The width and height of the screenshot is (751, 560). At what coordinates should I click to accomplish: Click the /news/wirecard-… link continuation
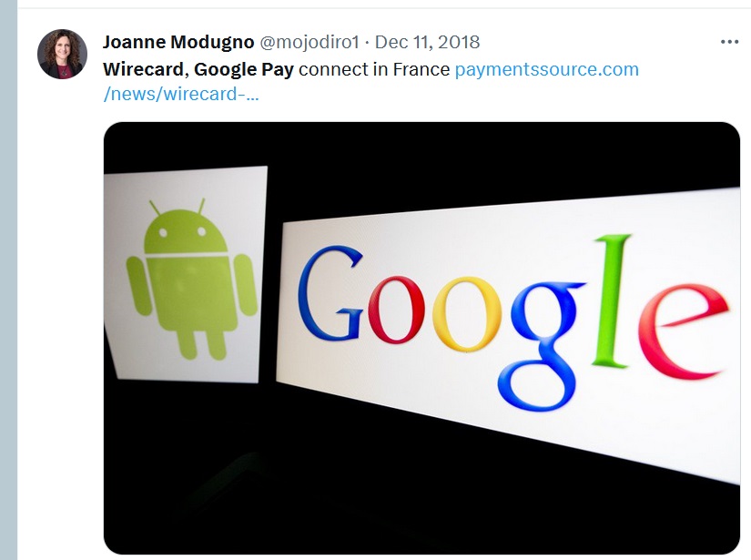[x=181, y=94]
